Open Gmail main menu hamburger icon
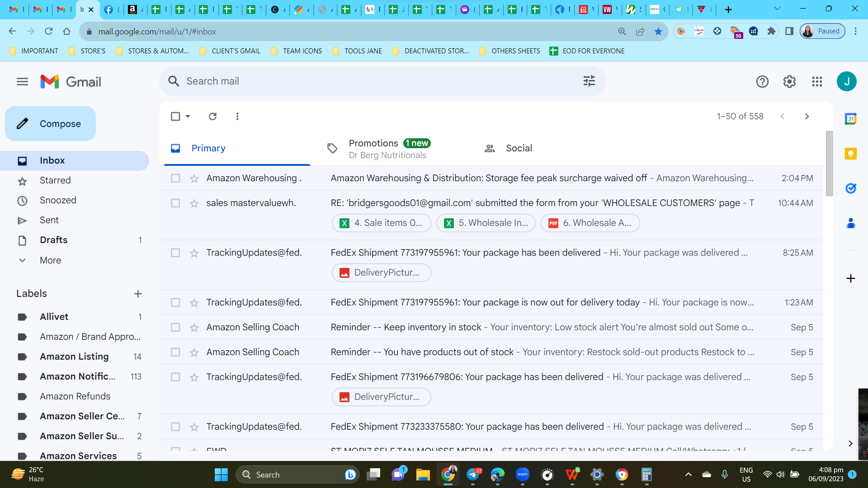The image size is (868, 488). point(22,82)
